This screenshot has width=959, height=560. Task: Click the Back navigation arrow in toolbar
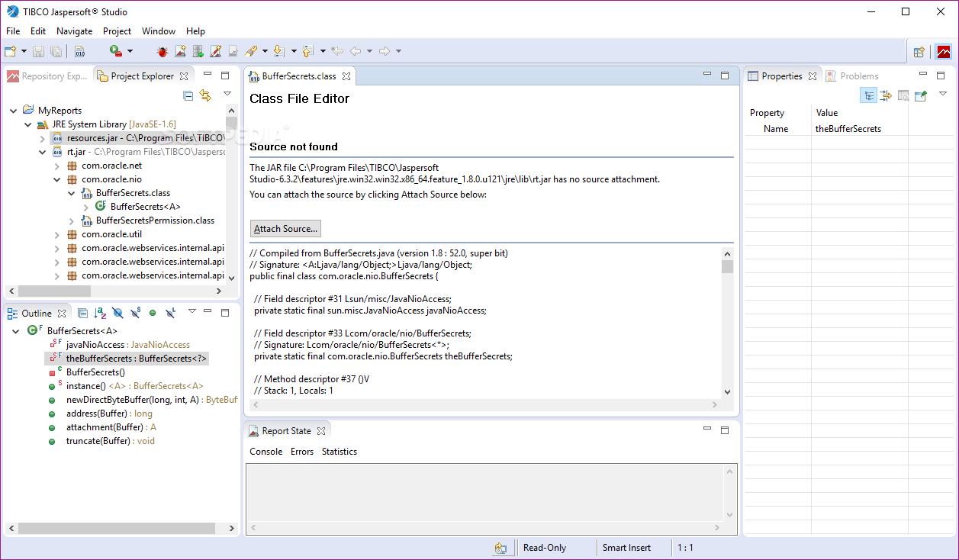(356, 51)
